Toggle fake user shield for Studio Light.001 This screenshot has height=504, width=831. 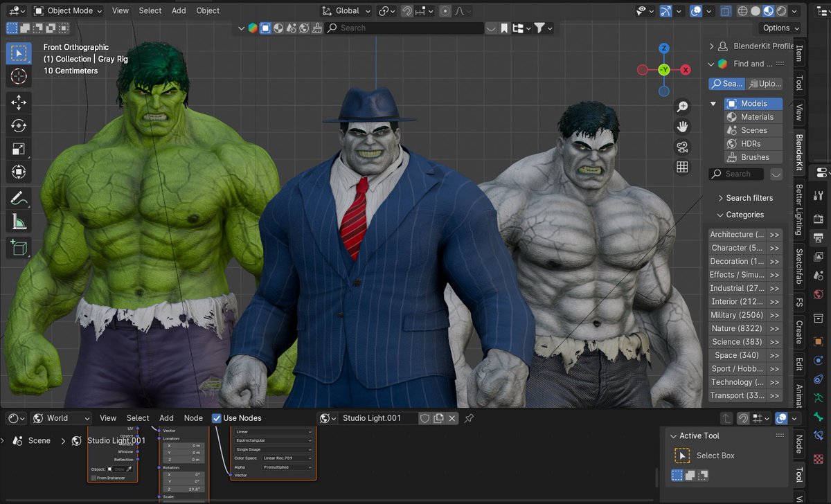pyautogui.click(x=425, y=418)
